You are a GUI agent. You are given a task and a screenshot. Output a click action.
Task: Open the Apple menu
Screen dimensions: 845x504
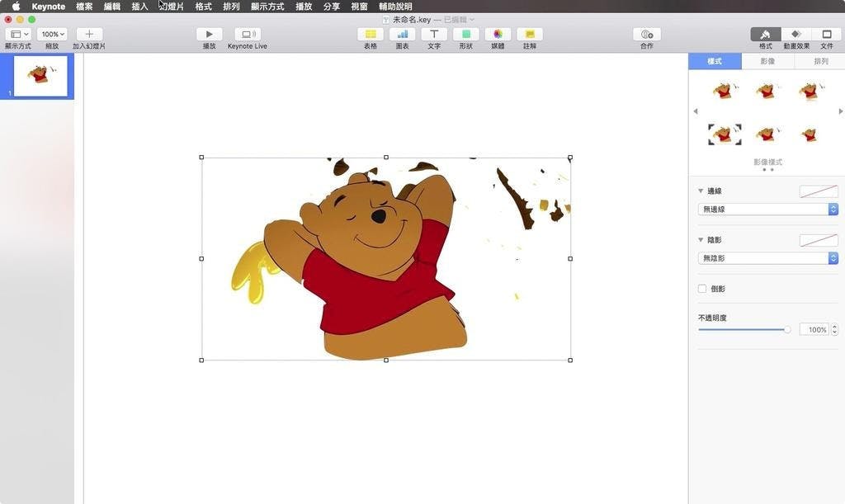pos(16,7)
